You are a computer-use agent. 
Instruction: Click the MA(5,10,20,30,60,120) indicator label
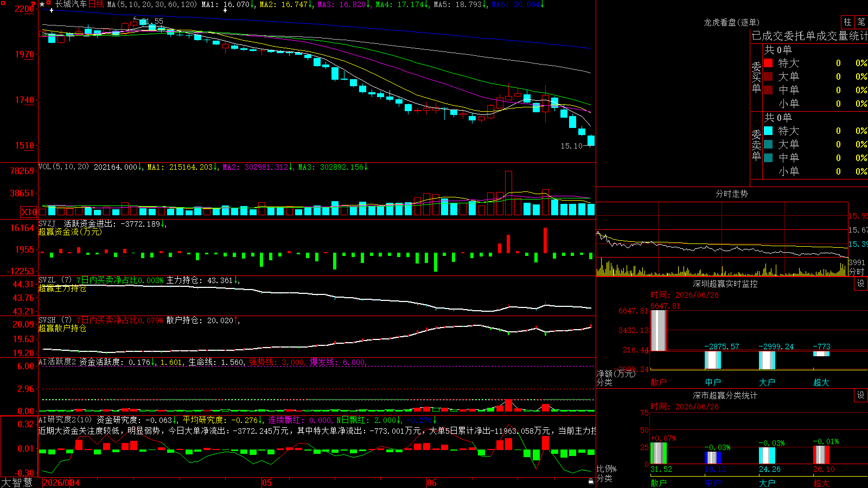[152, 4]
